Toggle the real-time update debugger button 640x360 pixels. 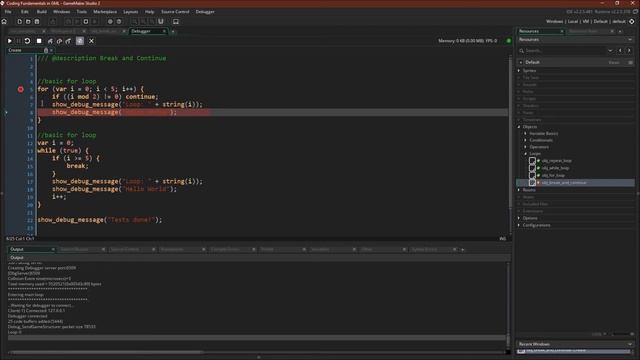coord(80,41)
